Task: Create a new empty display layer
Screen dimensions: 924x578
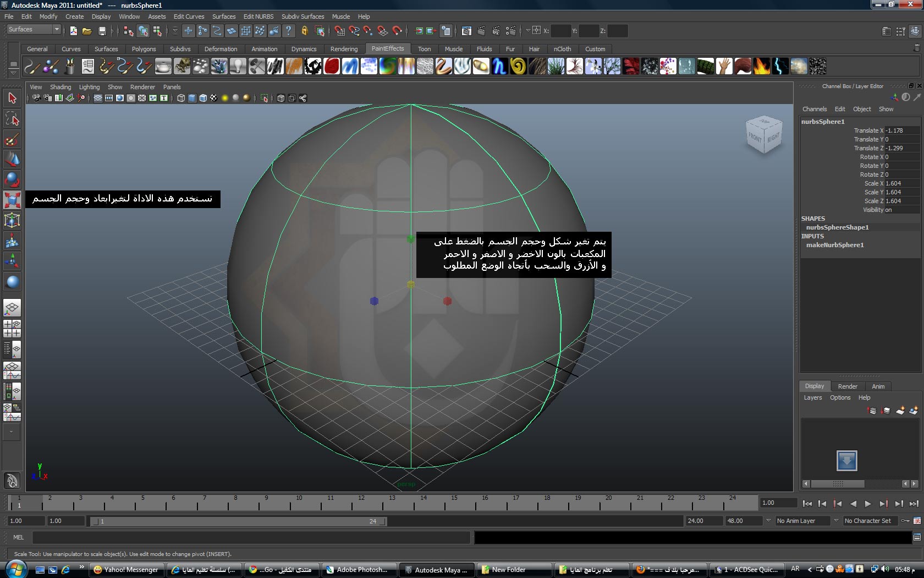Action: tap(900, 411)
